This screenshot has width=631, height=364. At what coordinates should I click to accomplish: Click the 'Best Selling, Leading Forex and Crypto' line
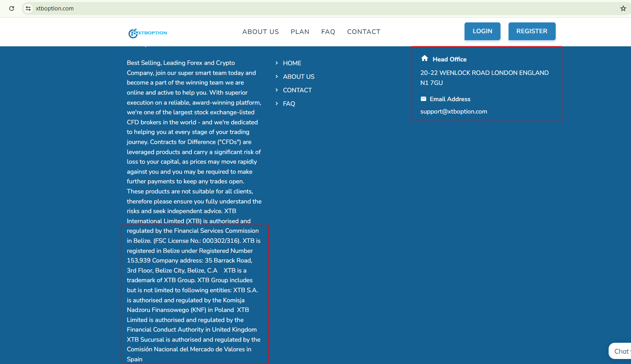click(x=181, y=63)
